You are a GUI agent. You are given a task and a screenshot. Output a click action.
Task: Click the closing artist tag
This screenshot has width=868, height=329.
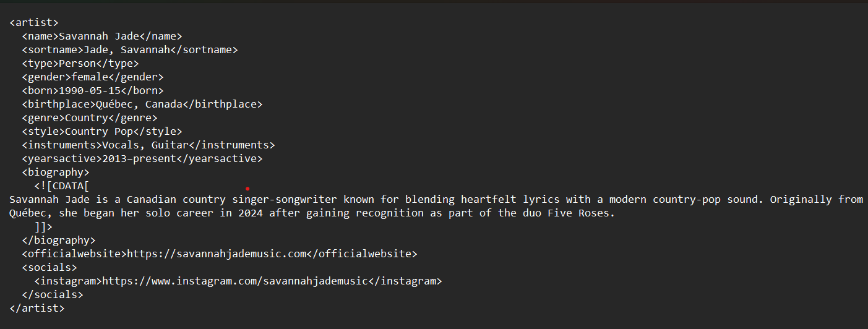tap(37, 309)
